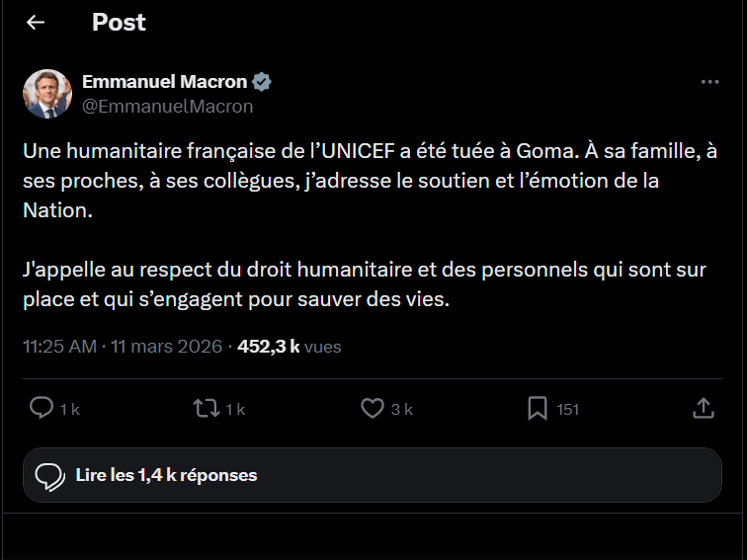Click the back arrow icon
Viewport: 747px width, 560px height.
(36, 23)
